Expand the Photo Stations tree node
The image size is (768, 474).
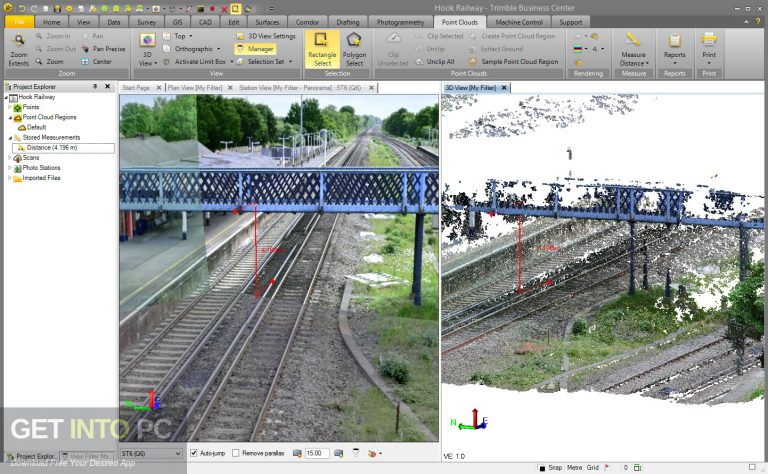coord(10,168)
